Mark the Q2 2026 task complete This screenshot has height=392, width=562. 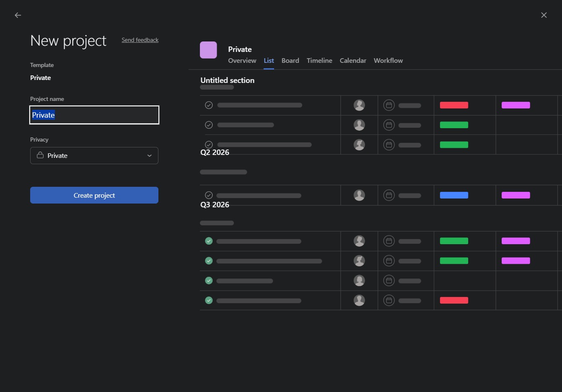(x=209, y=195)
